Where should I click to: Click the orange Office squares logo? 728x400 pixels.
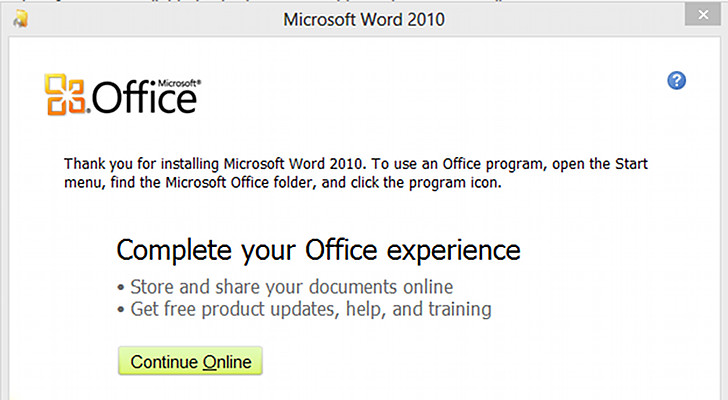(x=65, y=94)
